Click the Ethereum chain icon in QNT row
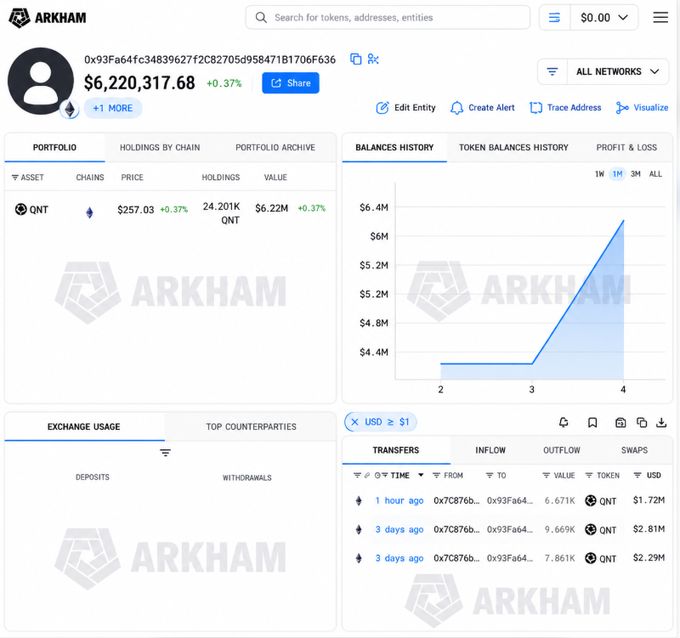680x638 pixels. [89, 213]
